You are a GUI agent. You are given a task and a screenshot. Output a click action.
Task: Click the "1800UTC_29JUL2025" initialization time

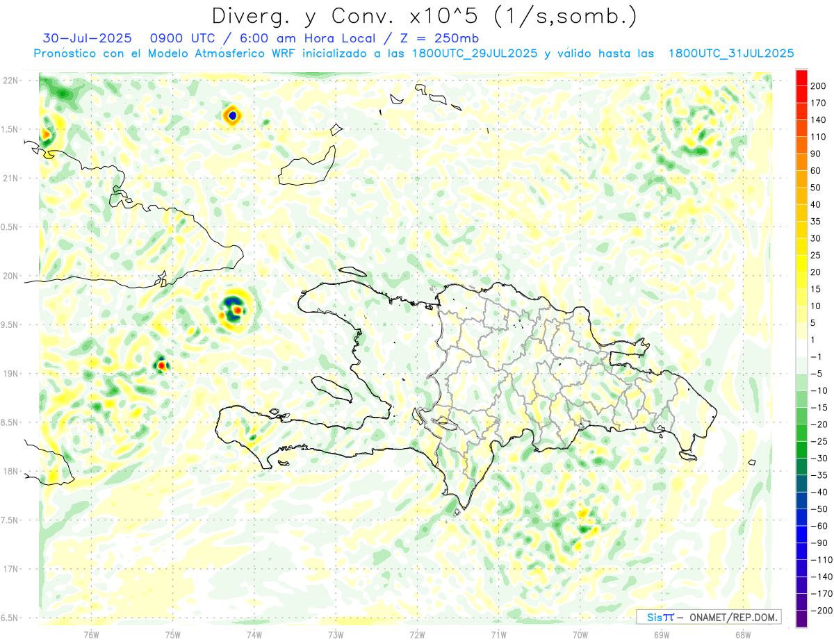click(x=473, y=53)
